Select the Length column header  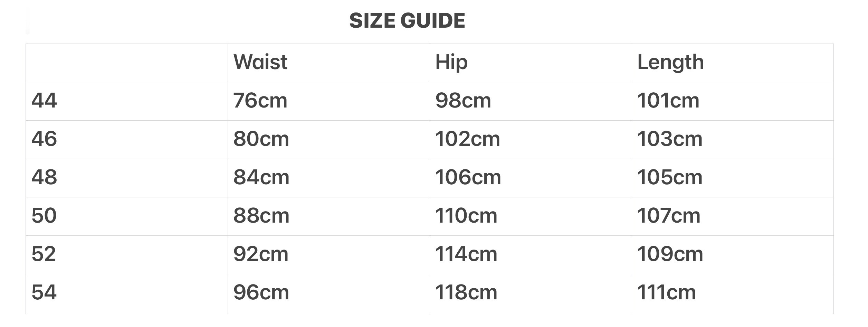pyautogui.click(x=670, y=62)
